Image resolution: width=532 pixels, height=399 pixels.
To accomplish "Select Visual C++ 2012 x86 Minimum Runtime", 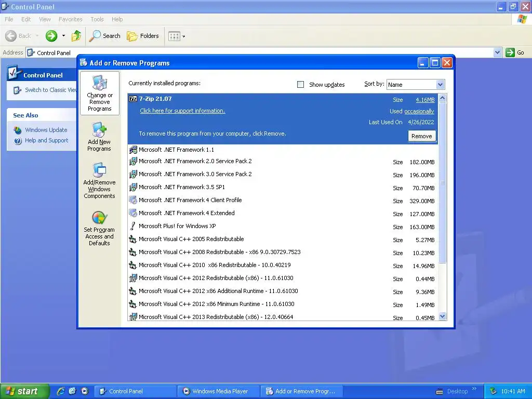I will pos(283,304).
